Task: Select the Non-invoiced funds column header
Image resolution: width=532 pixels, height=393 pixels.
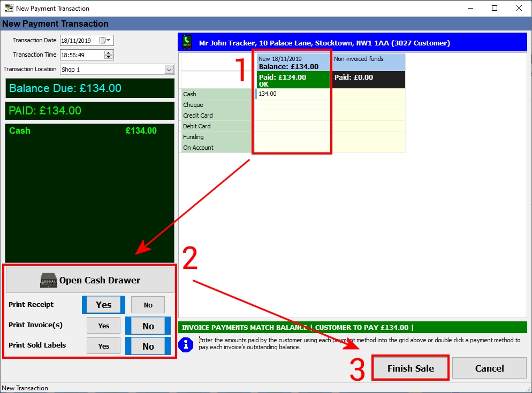Action: [368, 62]
